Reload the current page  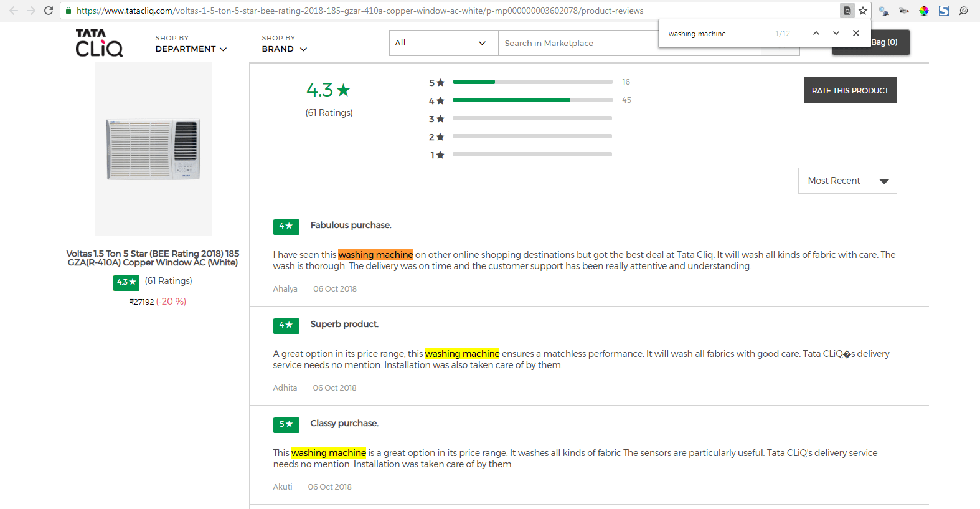click(x=49, y=11)
